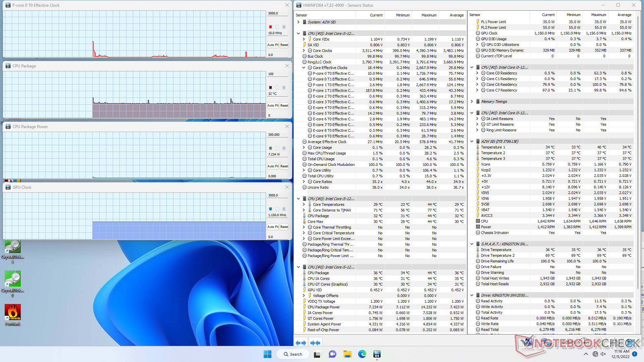Expand the Voltage Offsets row
This screenshot has height=362, width=644.
point(304,296)
